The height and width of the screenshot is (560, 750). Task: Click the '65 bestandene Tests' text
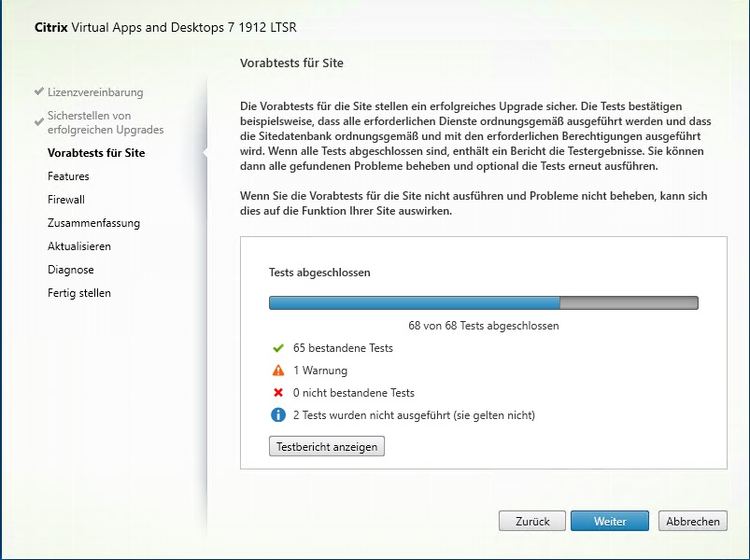[x=343, y=348]
